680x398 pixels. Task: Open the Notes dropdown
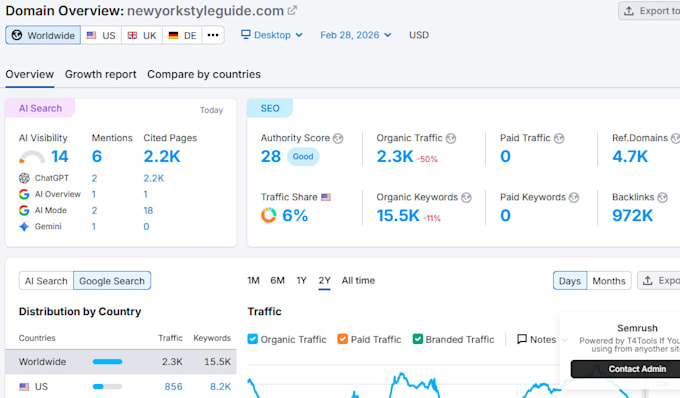point(542,339)
